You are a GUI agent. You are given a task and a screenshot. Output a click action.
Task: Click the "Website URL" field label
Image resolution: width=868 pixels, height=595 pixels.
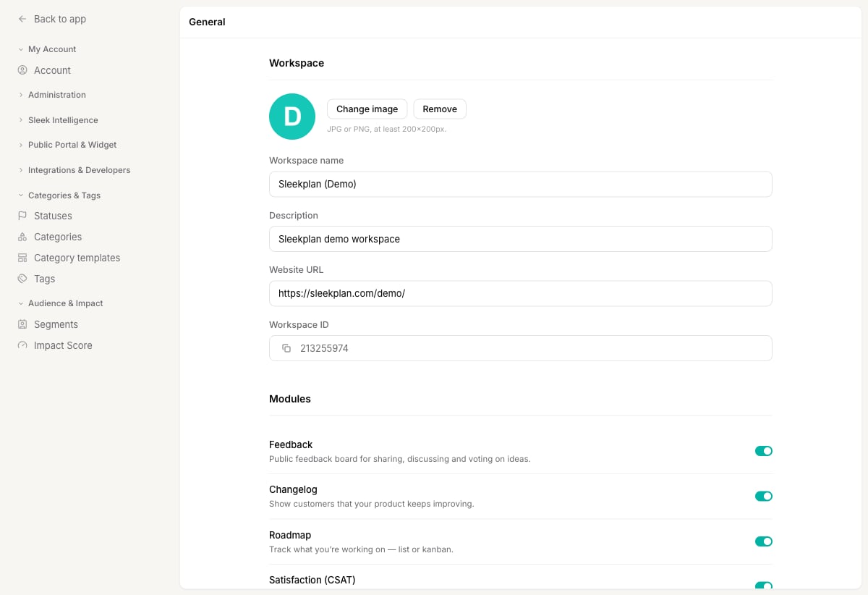tap(297, 270)
